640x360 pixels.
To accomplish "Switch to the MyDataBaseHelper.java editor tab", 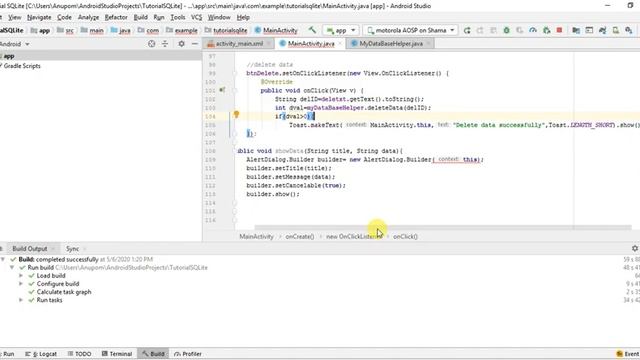I will (391, 44).
